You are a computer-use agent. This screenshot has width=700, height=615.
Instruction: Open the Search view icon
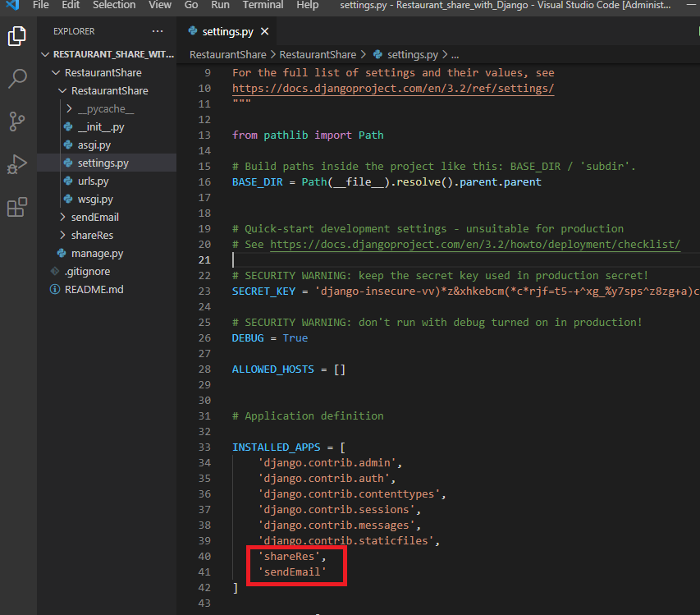(x=17, y=79)
